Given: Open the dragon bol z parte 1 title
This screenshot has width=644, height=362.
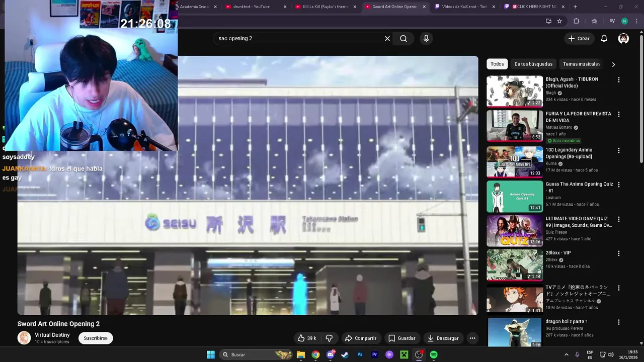Looking at the screenshot, I should (x=567, y=321).
